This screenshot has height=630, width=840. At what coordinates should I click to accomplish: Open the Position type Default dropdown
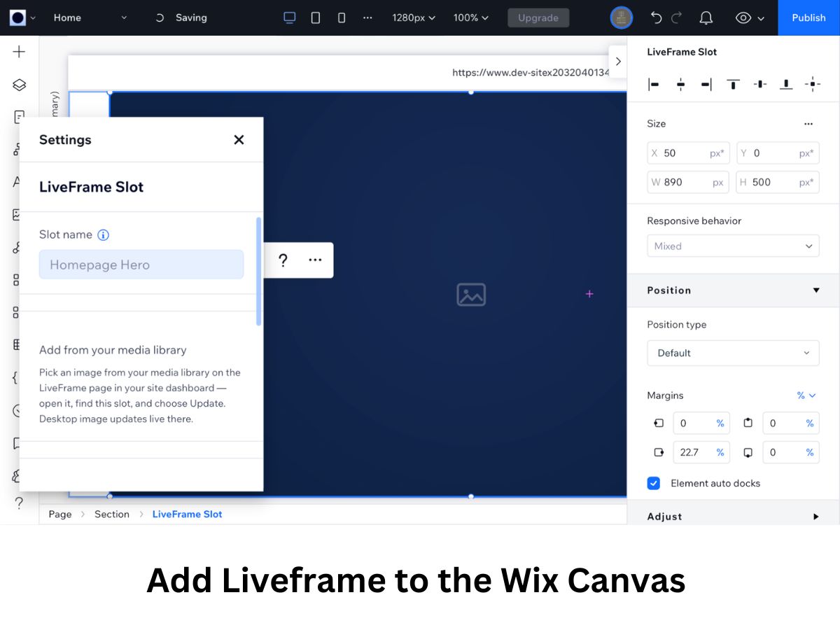pyautogui.click(x=733, y=353)
